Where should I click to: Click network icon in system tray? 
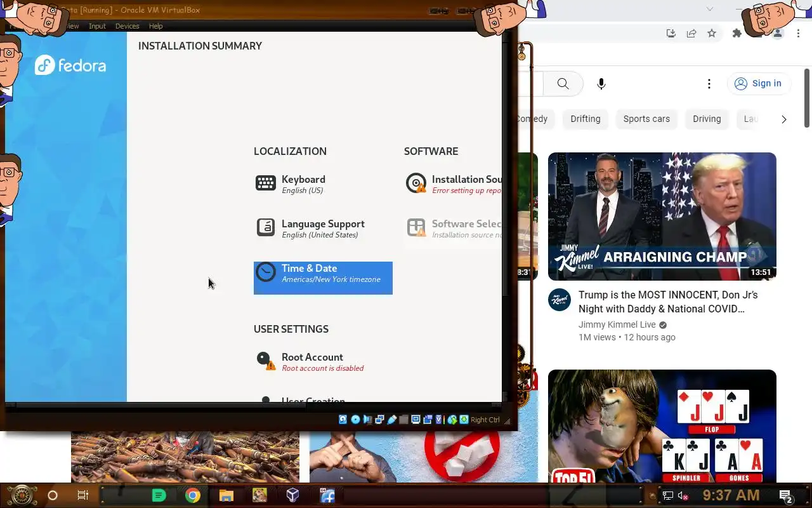[x=668, y=496]
